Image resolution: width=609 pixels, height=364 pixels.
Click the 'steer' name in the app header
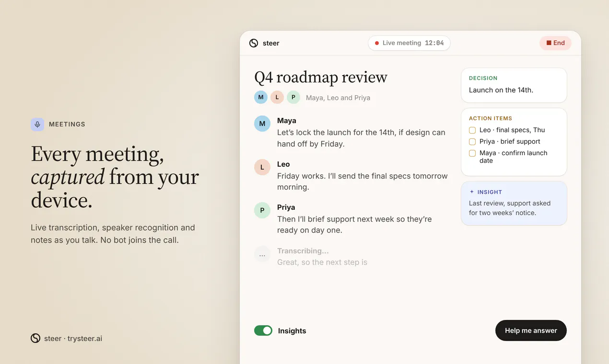pos(271,43)
